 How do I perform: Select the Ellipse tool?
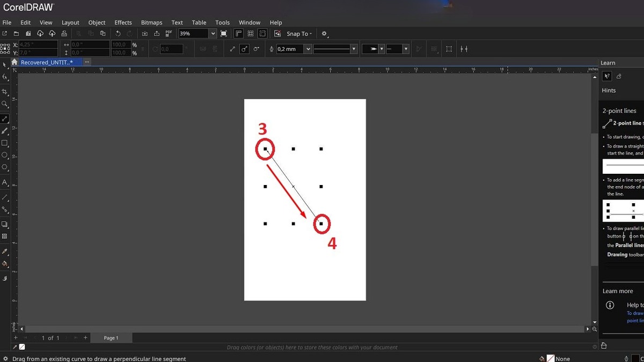[4, 155]
